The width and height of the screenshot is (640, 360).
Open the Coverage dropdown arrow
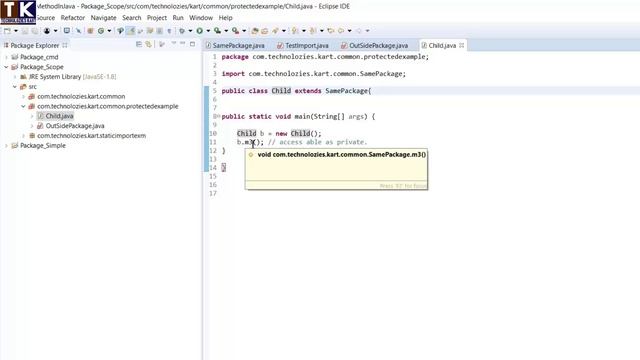[226, 31]
